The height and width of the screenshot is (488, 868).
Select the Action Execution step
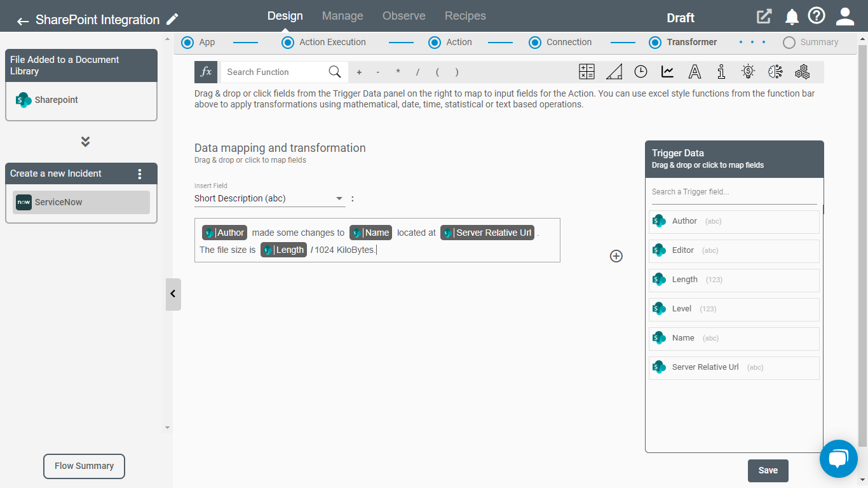pyautogui.click(x=288, y=43)
